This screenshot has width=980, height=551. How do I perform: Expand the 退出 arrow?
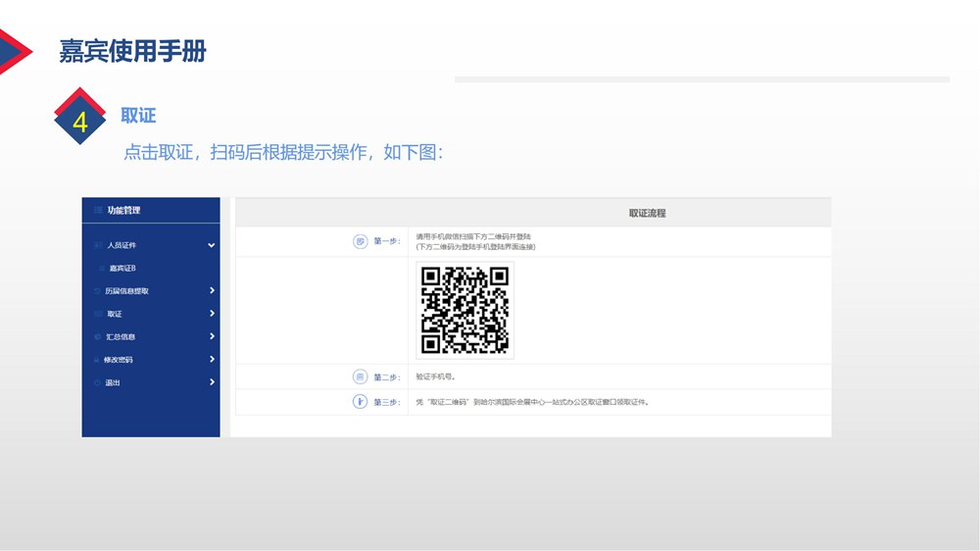tap(212, 382)
